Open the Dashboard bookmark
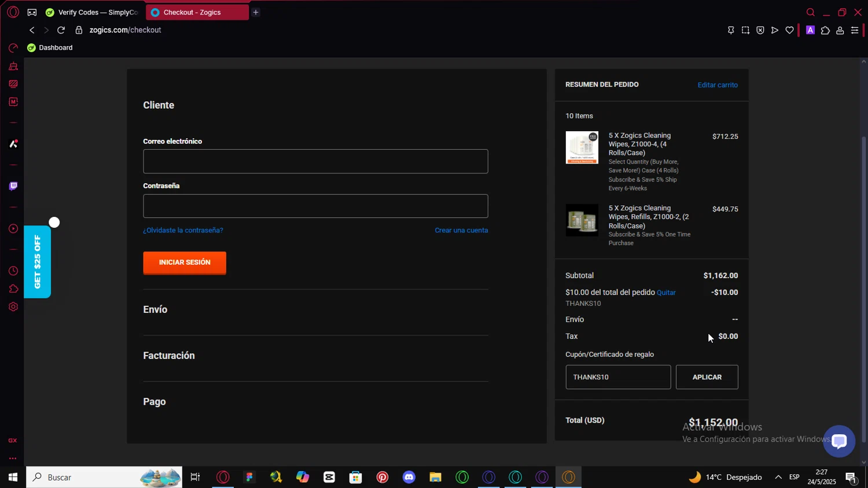 [50, 47]
